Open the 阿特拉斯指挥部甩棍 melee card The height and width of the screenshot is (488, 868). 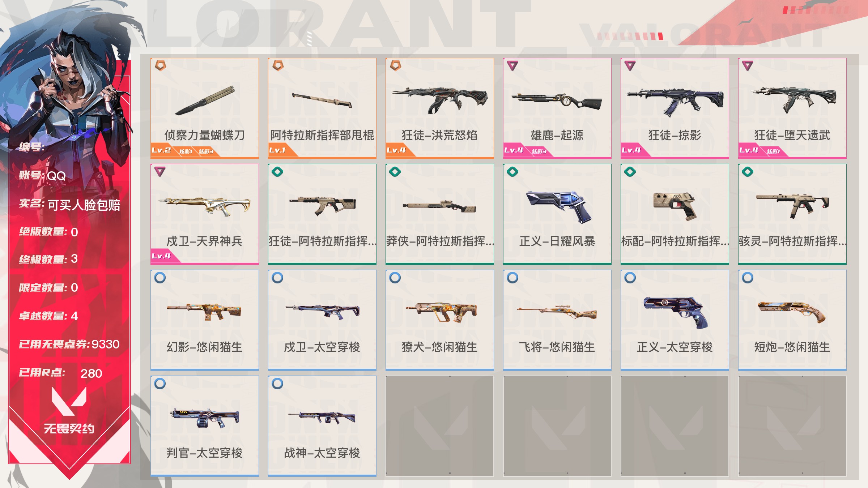click(x=322, y=108)
